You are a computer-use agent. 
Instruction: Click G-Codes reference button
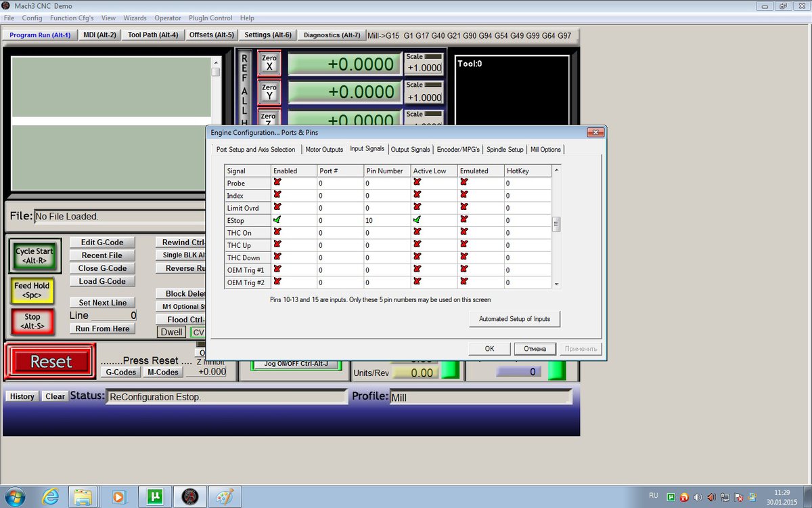(x=120, y=372)
